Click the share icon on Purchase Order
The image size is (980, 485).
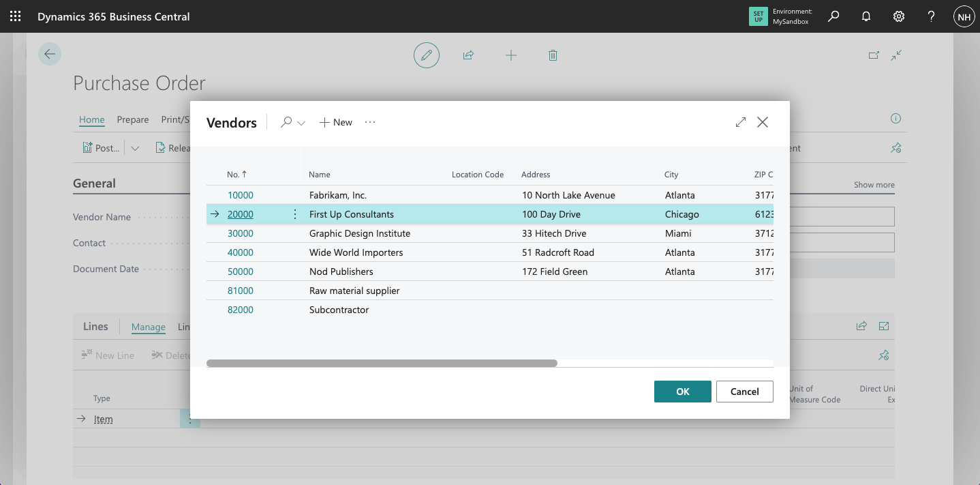(468, 55)
